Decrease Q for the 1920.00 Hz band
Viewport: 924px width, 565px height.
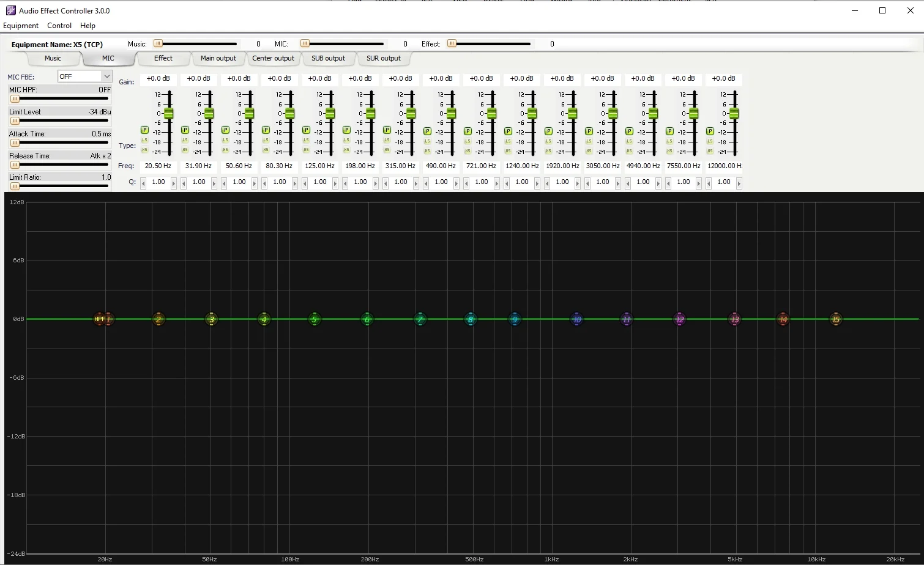tap(547, 183)
